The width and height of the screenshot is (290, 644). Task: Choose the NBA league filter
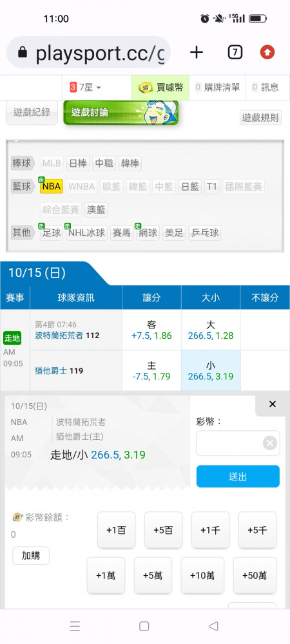click(x=52, y=187)
